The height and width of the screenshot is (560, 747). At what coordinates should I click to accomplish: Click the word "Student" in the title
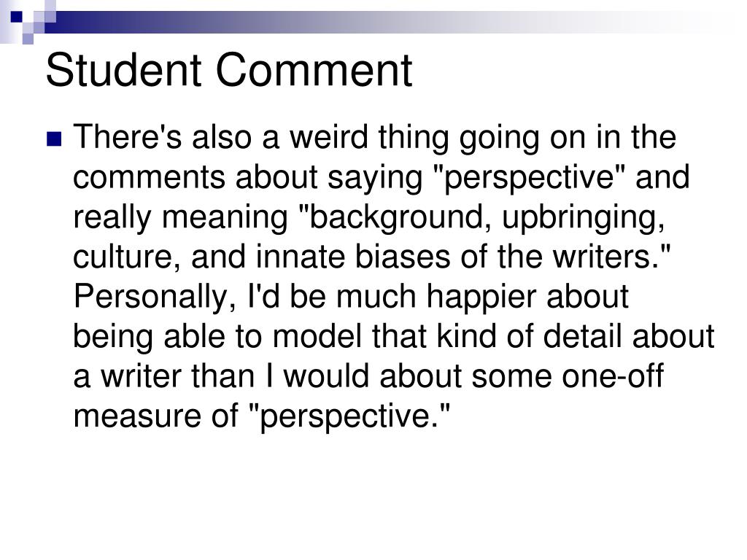124,70
